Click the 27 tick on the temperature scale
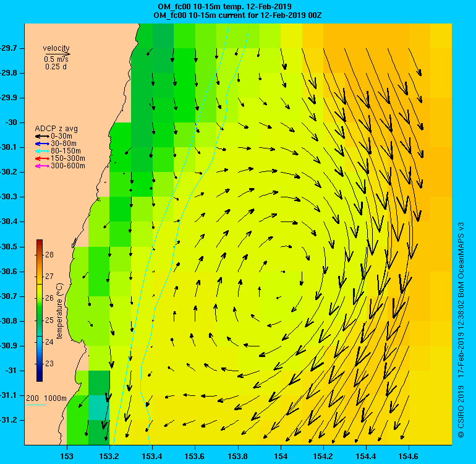Viewport: 476px width, 464px height. tap(49, 276)
